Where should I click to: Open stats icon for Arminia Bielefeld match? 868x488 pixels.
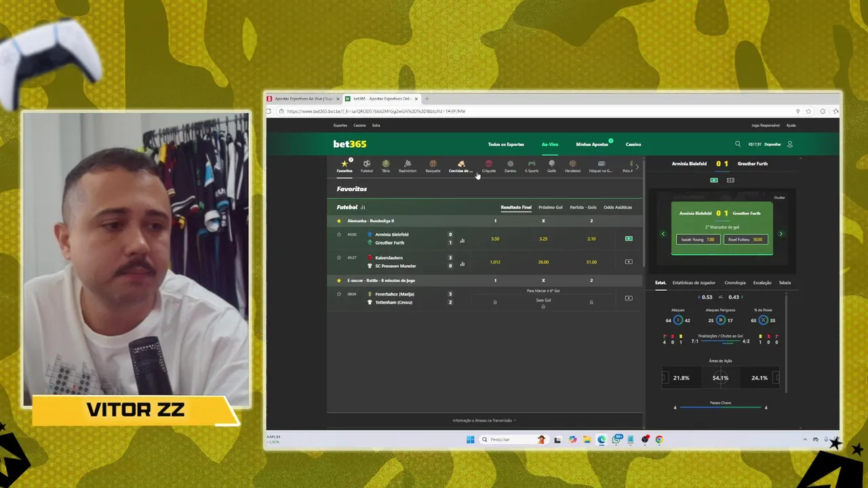(x=462, y=241)
